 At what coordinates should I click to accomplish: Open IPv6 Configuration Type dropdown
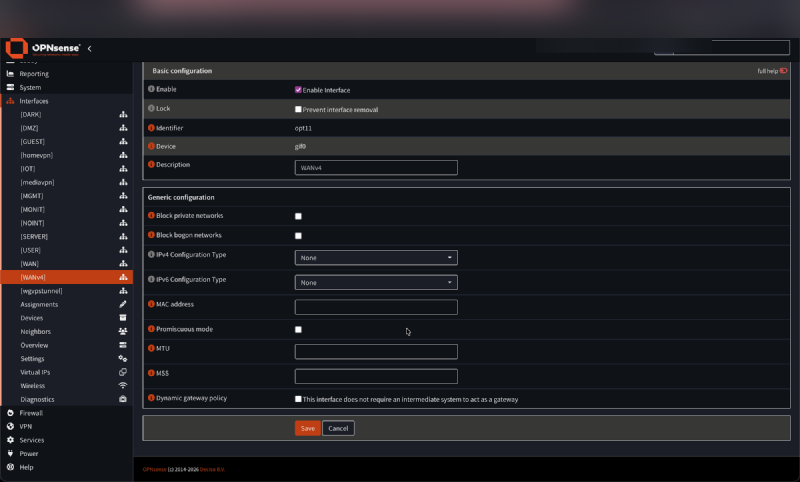376,282
